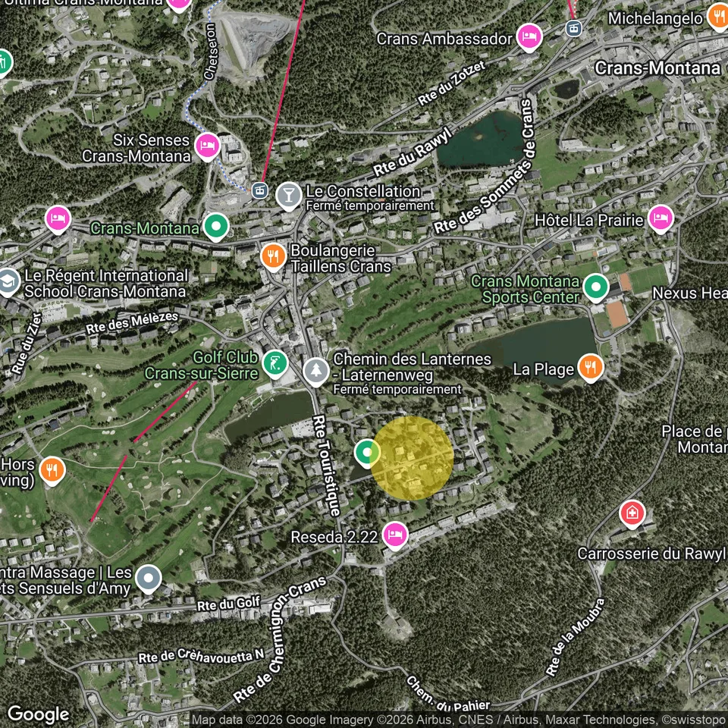
Task: Click the Chemin des Lanternes tree pin
Action: 316,371
